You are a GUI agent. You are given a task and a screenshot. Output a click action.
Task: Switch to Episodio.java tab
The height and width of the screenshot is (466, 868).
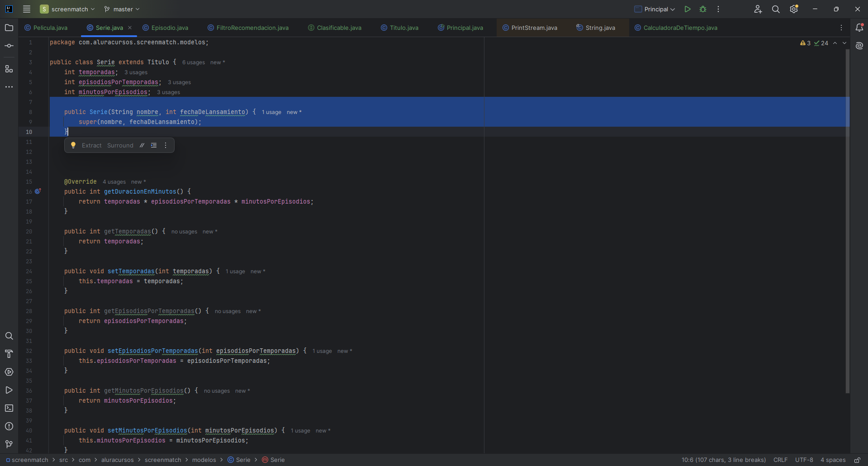[166, 28]
